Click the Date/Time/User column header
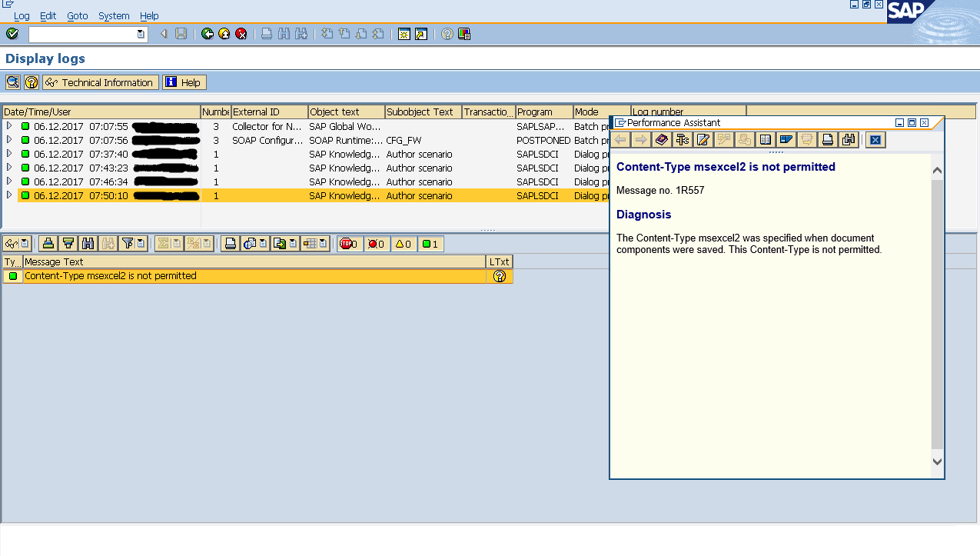This screenshot has width=980, height=556. pyautogui.click(x=101, y=112)
